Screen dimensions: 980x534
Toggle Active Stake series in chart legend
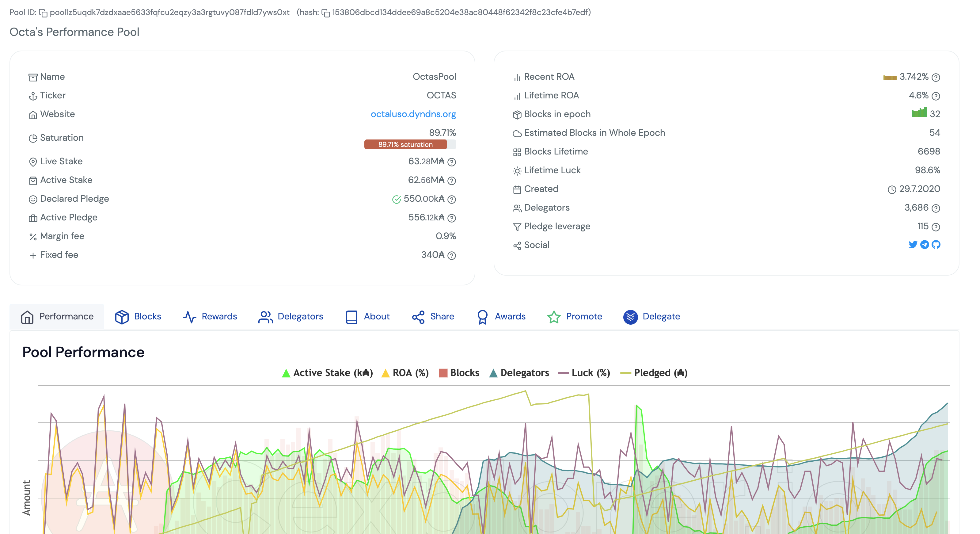pyautogui.click(x=327, y=373)
